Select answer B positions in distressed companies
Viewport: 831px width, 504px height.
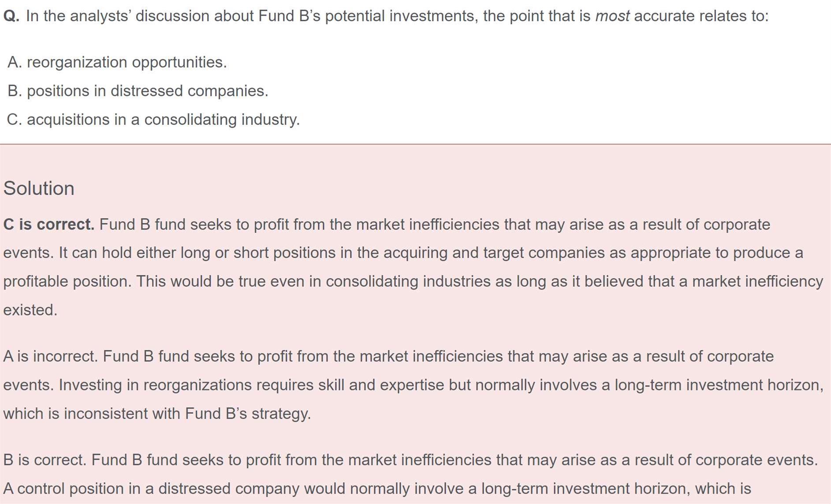[138, 91]
